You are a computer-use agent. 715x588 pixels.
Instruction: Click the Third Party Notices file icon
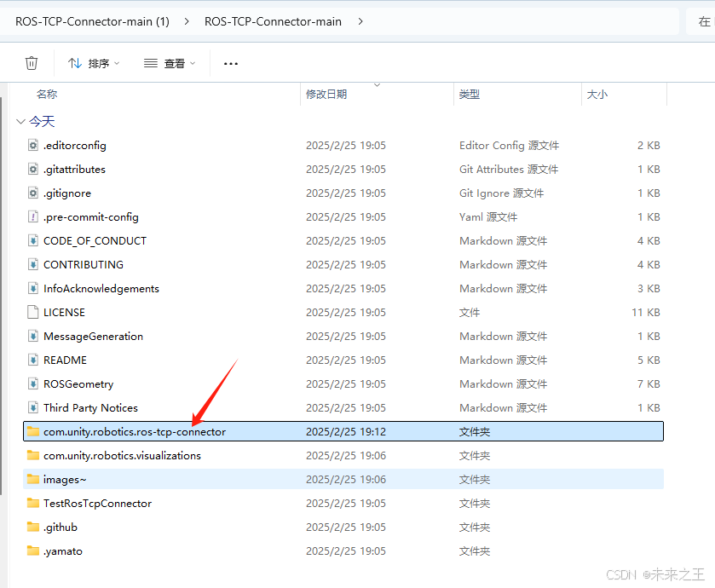point(33,407)
